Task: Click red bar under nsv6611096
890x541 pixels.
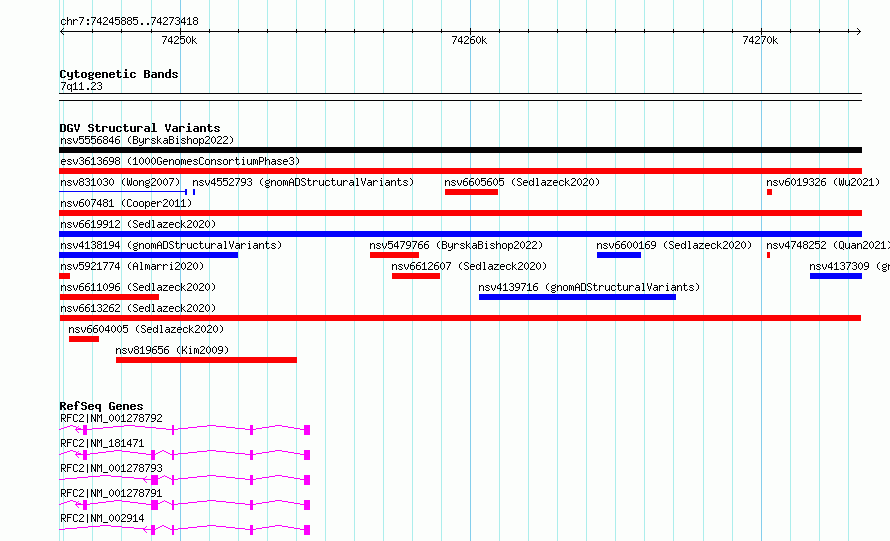Action: [109, 297]
